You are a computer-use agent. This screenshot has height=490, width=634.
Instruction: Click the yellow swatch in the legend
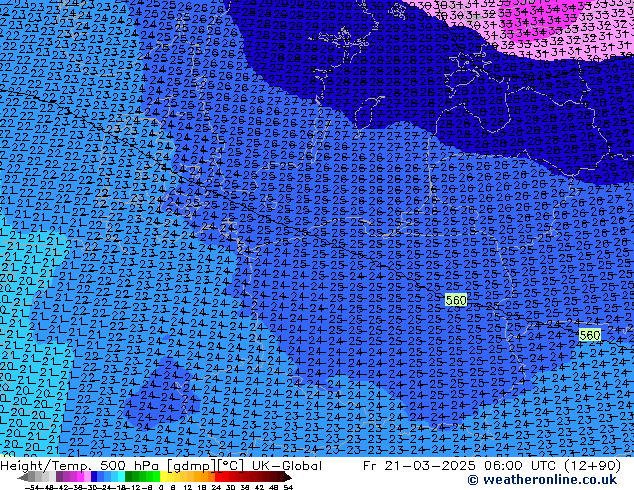tap(163, 477)
